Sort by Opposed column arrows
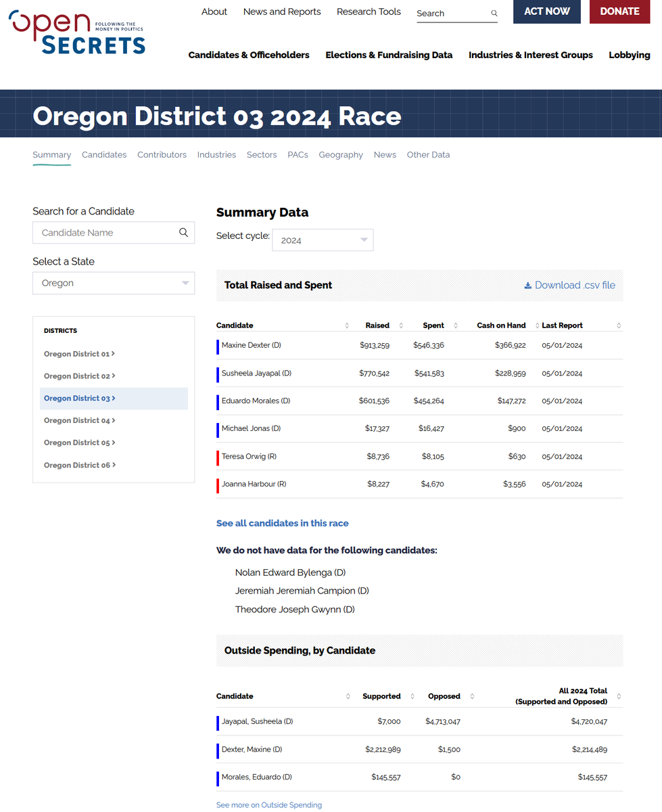This screenshot has height=812, width=662. 472,696
